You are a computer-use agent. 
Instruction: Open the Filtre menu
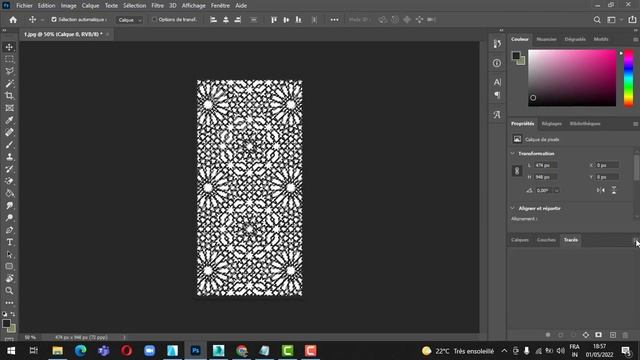tap(158, 6)
